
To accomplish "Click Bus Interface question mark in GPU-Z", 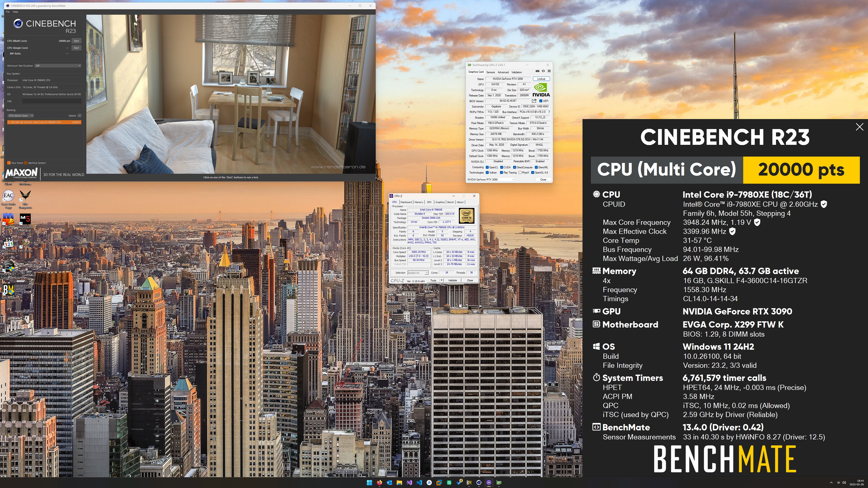I will 549,112.
